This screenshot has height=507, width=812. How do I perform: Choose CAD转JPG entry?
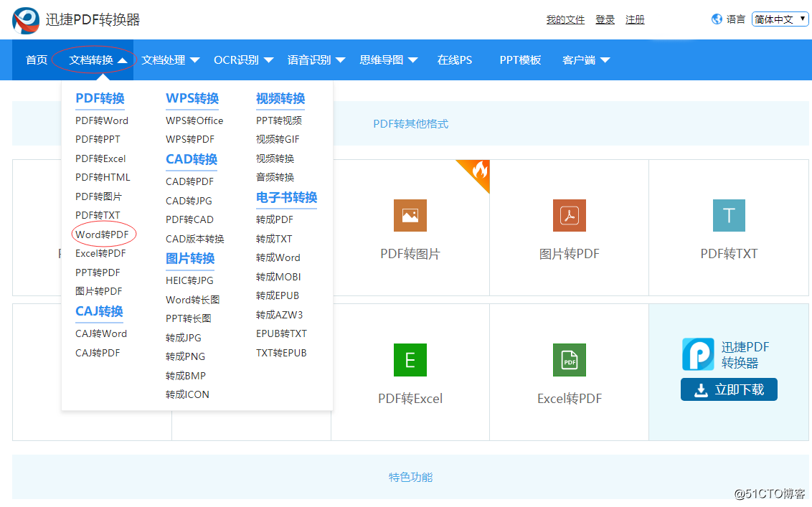189,201
